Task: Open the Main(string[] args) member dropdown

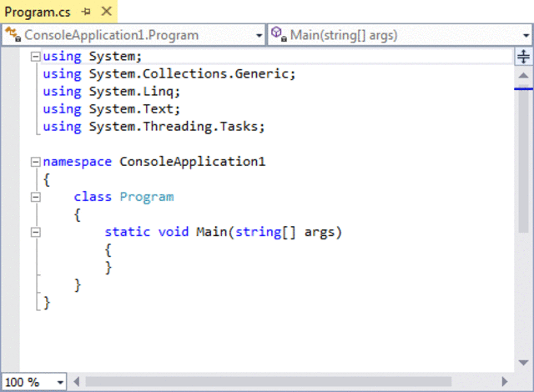Action: (526, 35)
